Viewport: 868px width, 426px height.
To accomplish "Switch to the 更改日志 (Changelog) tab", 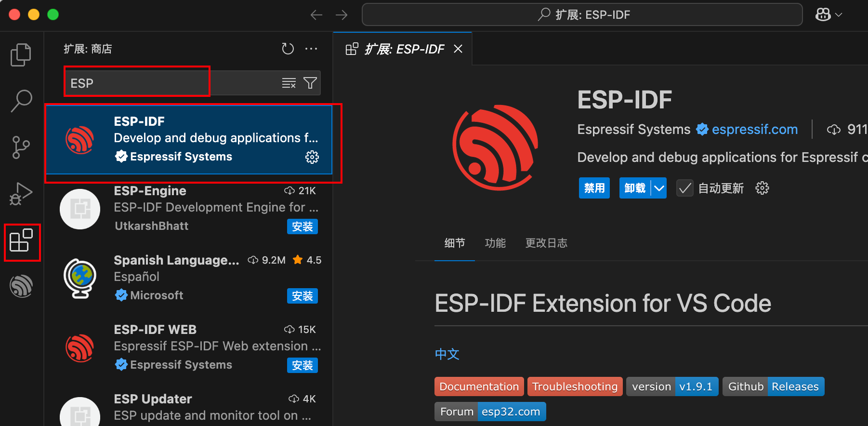I will pyautogui.click(x=546, y=243).
